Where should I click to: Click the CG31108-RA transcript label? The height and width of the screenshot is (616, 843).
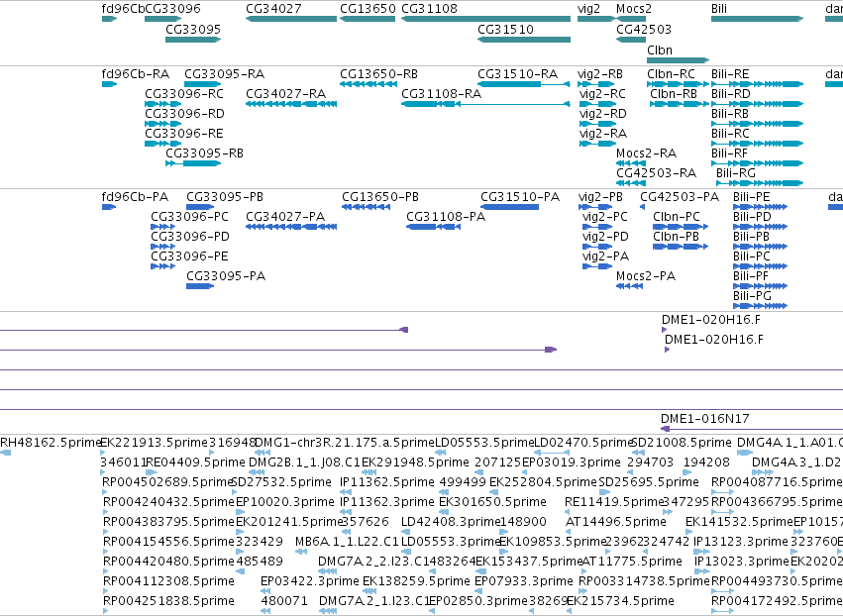click(x=441, y=94)
